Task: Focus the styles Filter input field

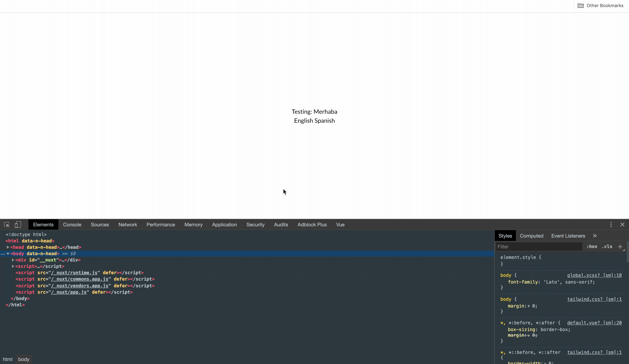Action: point(539,247)
